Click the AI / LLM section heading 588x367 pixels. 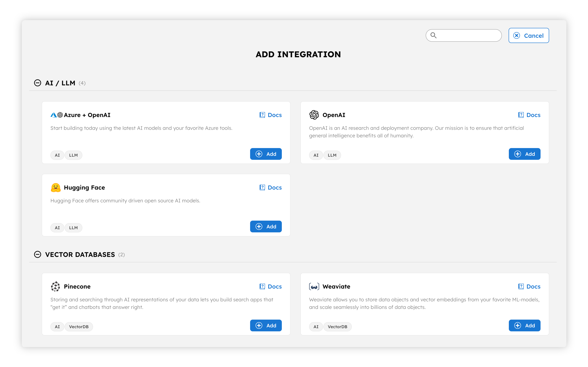tap(60, 83)
